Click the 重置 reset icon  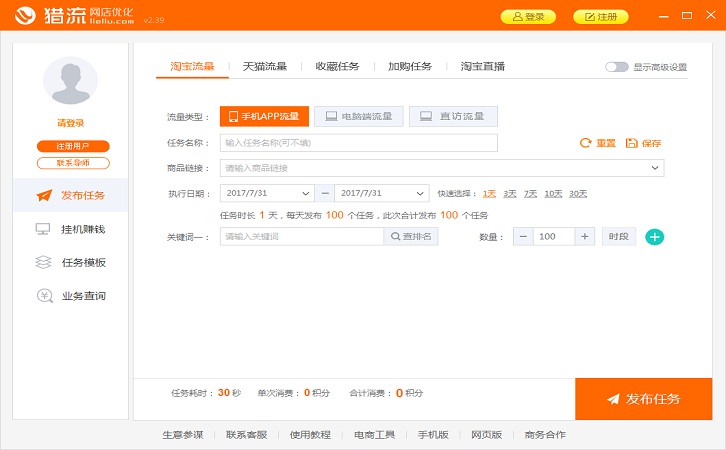click(x=586, y=143)
